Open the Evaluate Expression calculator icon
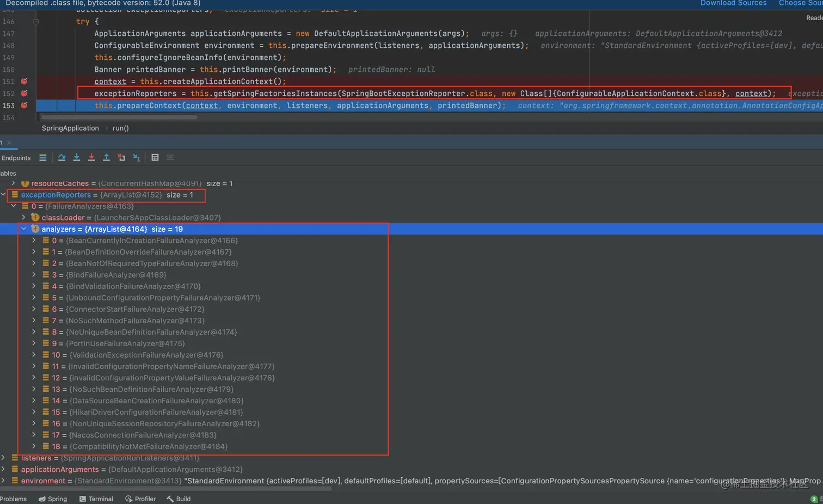The height and width of the screenshot is (504, 823). (155, 157)
